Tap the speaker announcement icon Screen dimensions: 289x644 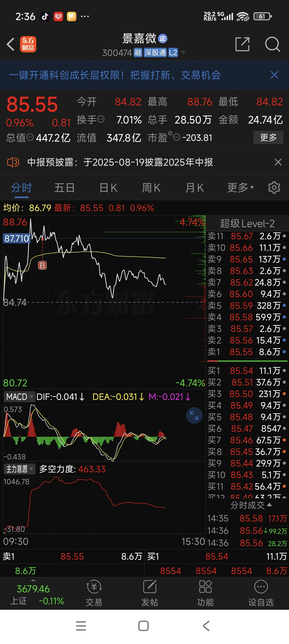(13, 162)
